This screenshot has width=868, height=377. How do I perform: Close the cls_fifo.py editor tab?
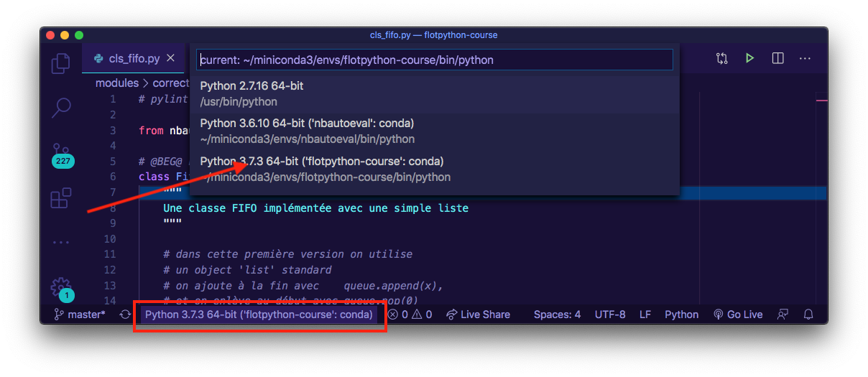tap(171, 58)
